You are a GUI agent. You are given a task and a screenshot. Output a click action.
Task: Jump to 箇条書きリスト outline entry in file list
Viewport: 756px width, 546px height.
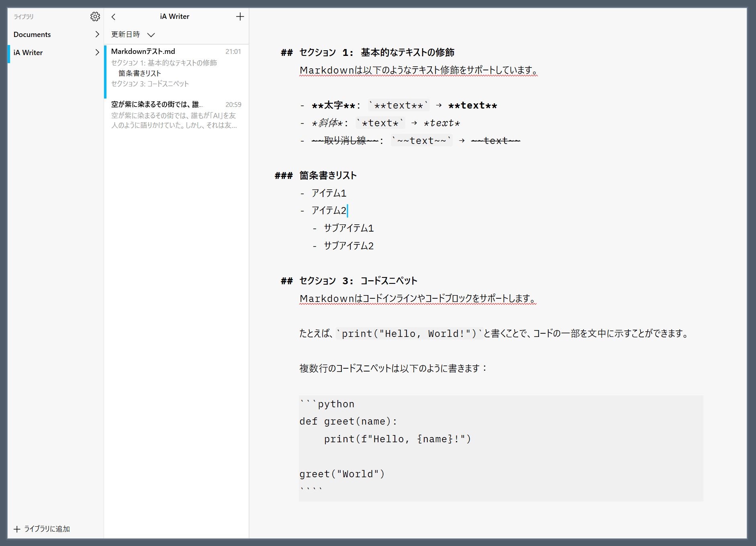point(139,73)
